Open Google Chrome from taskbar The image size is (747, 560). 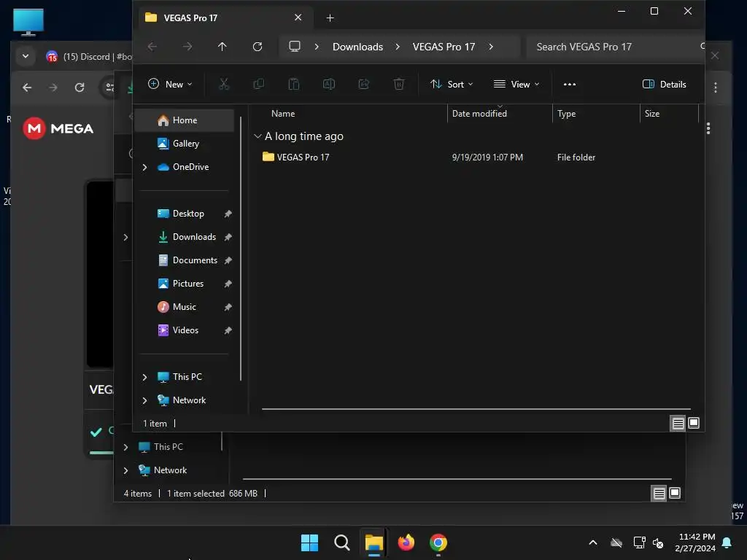[x=438, y=542]
